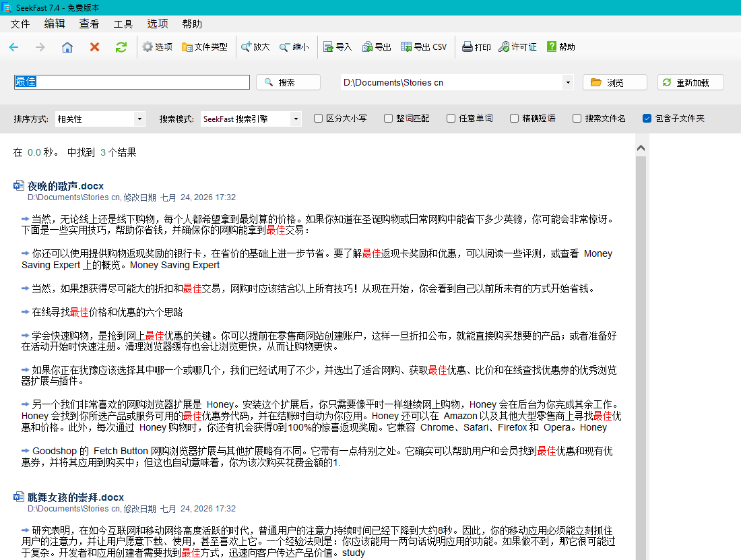Go back with the blue left arrow
Image resolution: width=741 pixels, height=560 pixels.
pyautogui.click(x=13, y=46)
